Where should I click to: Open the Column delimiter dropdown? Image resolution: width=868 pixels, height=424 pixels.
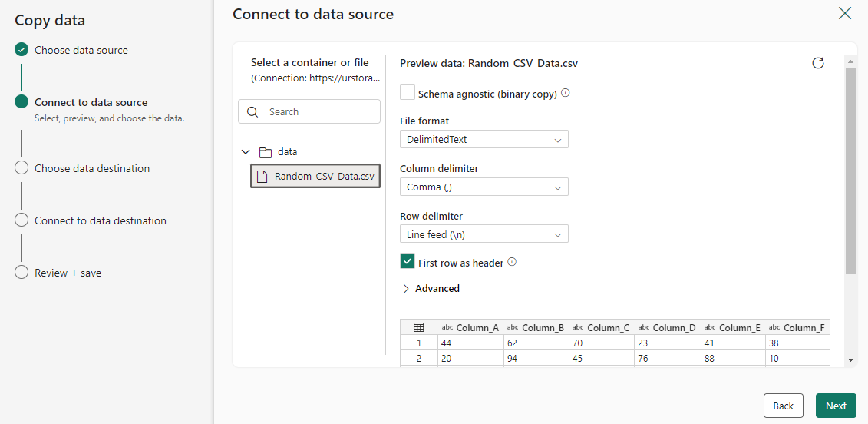coord(484,187)
